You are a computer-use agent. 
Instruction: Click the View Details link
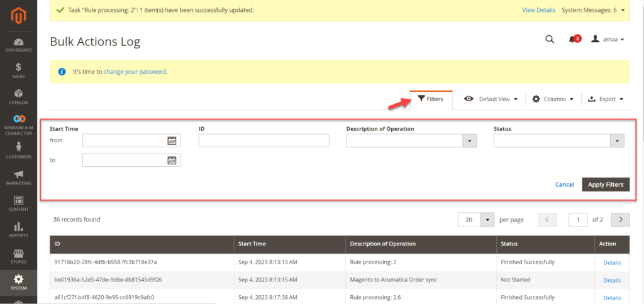tap(538, 10)
